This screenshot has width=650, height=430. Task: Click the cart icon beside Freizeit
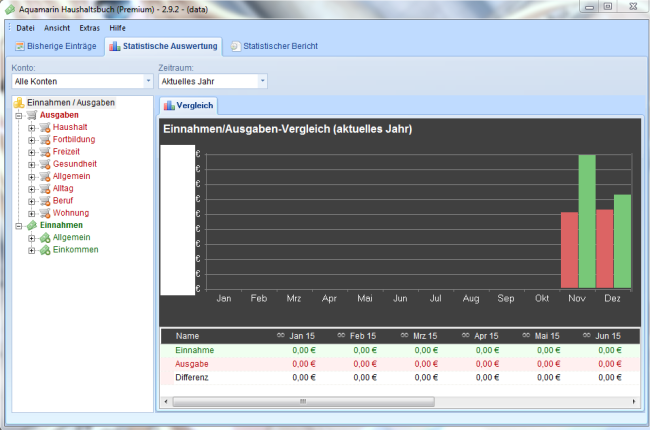click(x=45, y=152)
